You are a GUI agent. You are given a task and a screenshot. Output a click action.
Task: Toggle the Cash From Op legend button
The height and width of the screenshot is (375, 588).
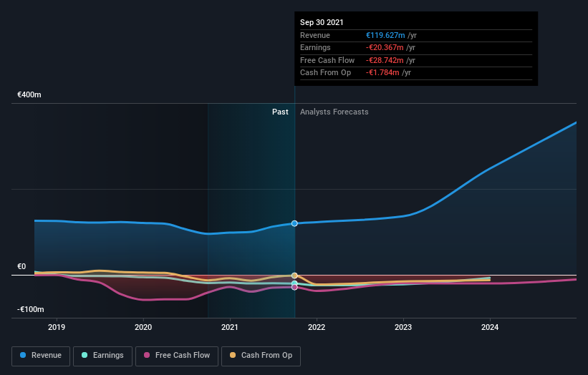[261, 356]
